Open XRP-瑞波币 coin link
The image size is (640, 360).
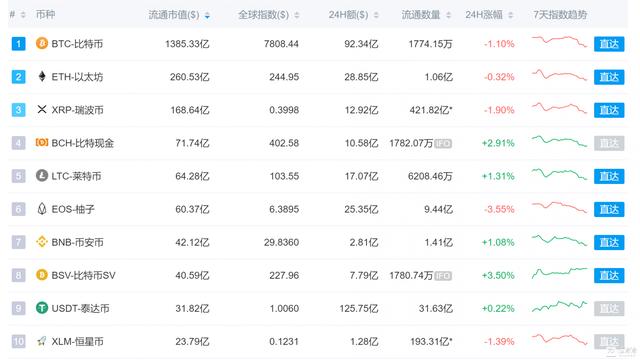coord(77,110)
